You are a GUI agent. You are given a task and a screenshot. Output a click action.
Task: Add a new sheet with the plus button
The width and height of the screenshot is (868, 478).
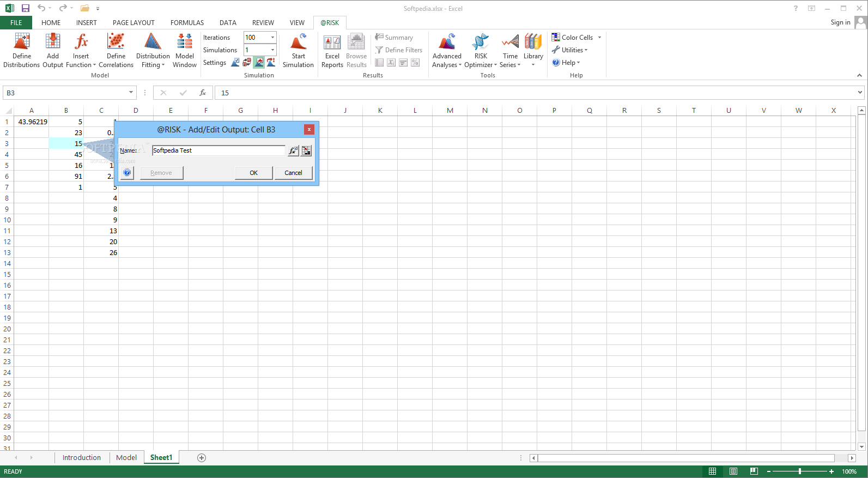click(202, 458)
